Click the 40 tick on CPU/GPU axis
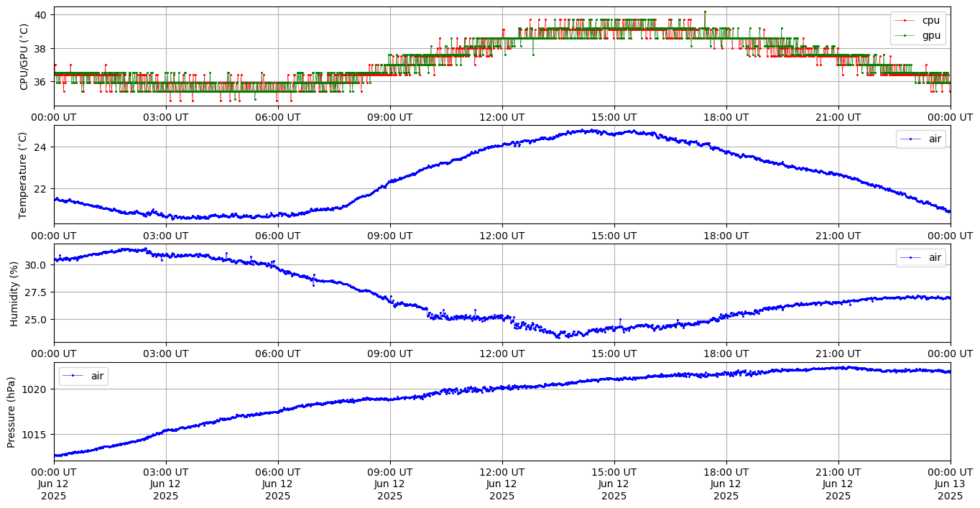 [x=41, y=15]
